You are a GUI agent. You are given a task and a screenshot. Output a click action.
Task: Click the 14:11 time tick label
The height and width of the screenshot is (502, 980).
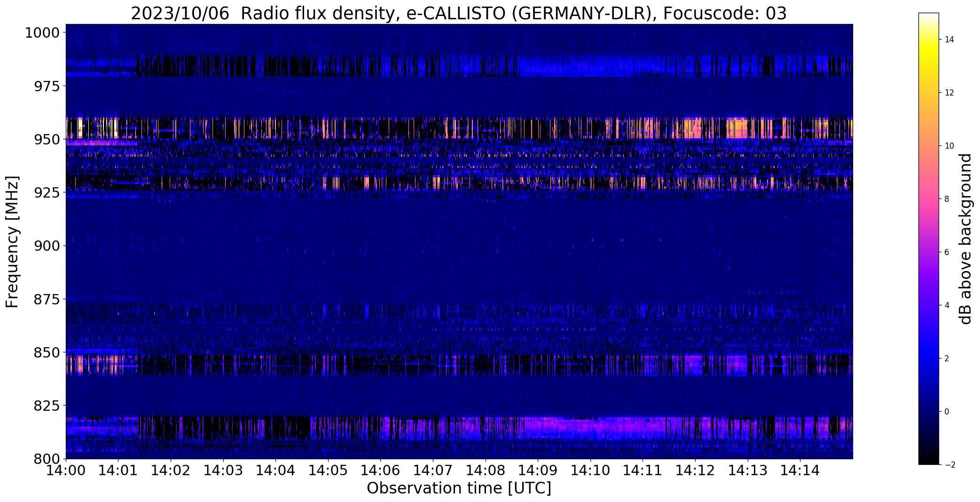pyautogui.click(x=643, y=470)
